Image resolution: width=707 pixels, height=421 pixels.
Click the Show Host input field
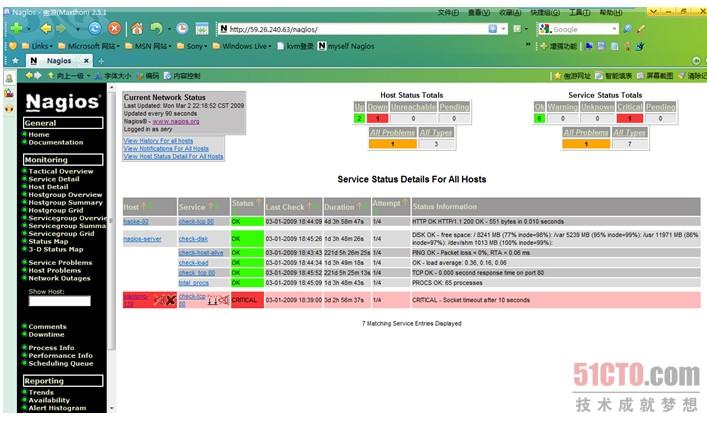60,301
